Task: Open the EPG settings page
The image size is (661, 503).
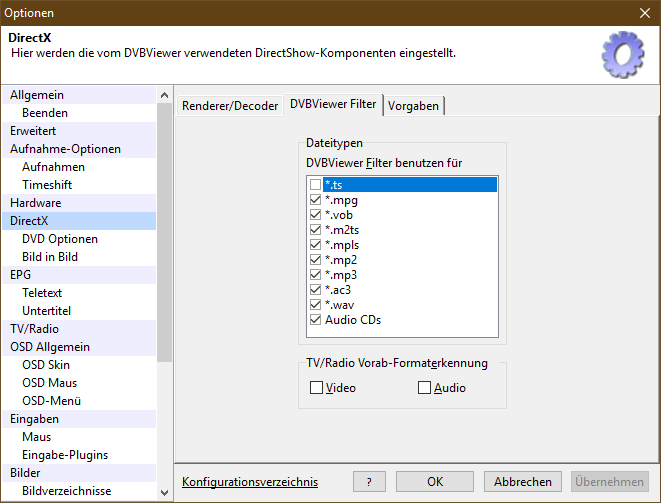Action: click(x=79, y=275)
